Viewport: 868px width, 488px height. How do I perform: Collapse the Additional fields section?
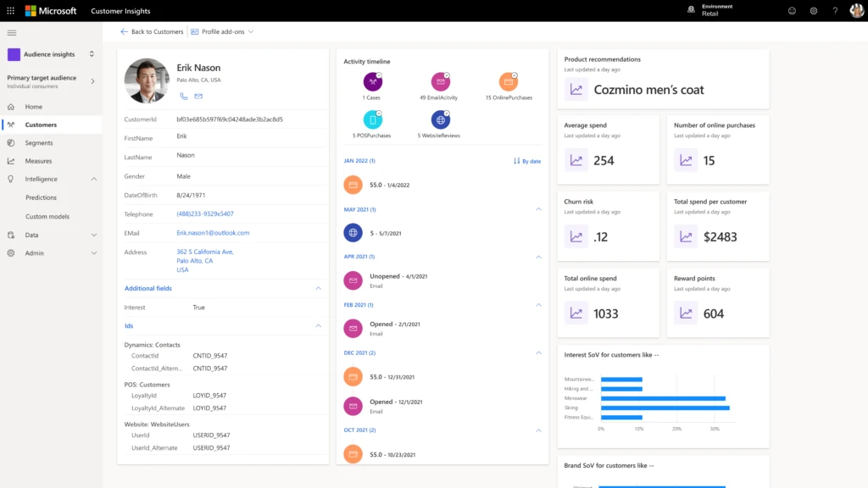click(318, 288)
